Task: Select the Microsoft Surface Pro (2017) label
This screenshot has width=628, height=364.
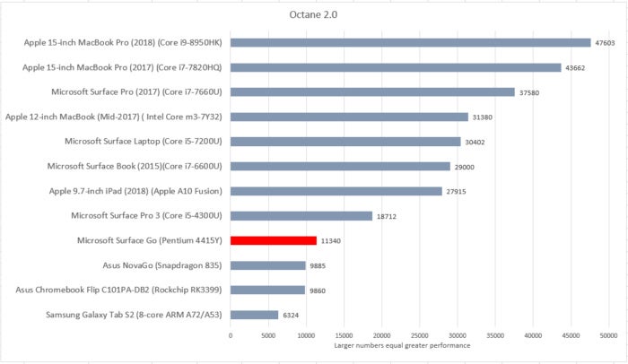Action: pos(136,91)
